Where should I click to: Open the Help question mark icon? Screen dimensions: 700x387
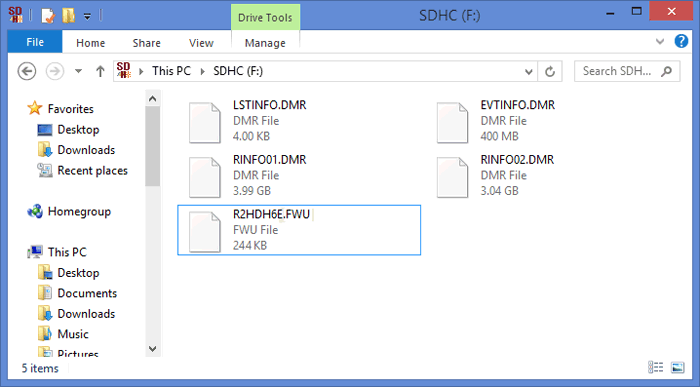[681, 42]
